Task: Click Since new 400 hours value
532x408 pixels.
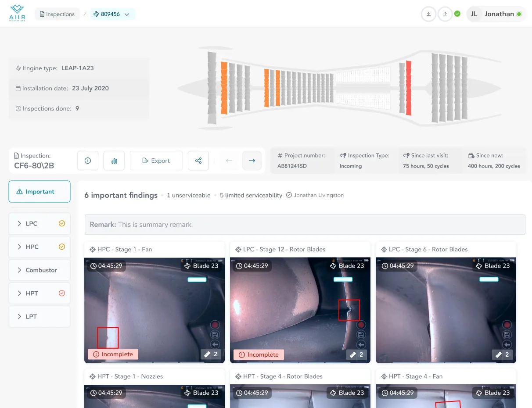Action: 494,166
